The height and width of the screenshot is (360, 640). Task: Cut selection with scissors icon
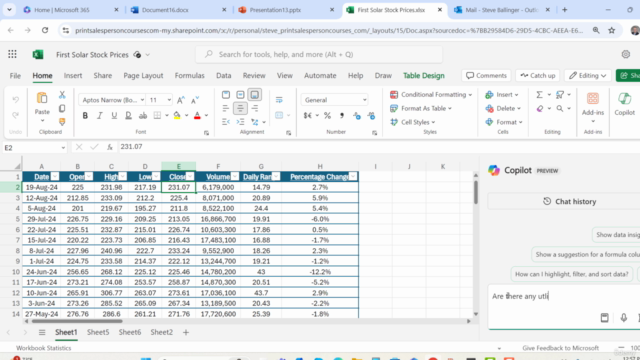click(x=62, y=95)
